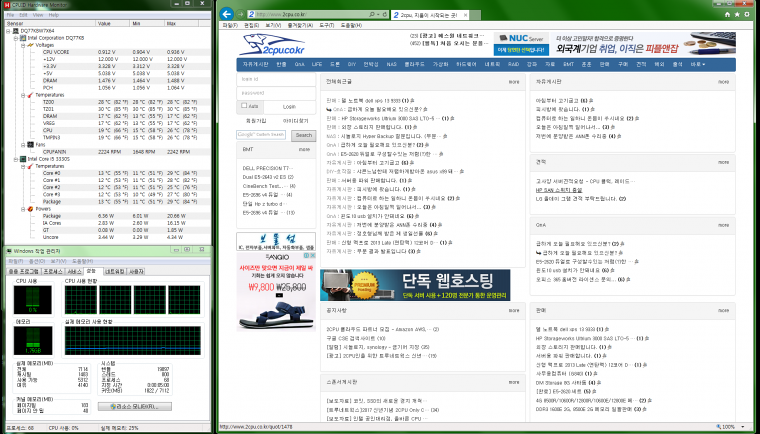Image resolution: width=760 pixels, height=434 pixels.
Task: Close the 2cpu browser tab
Action: (x=466, y=15)
